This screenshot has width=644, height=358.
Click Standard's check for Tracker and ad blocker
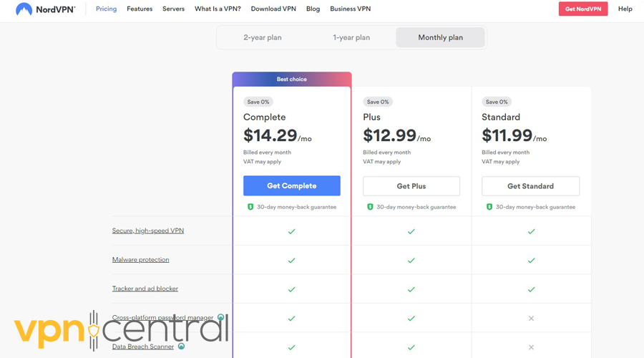[531, 289]
